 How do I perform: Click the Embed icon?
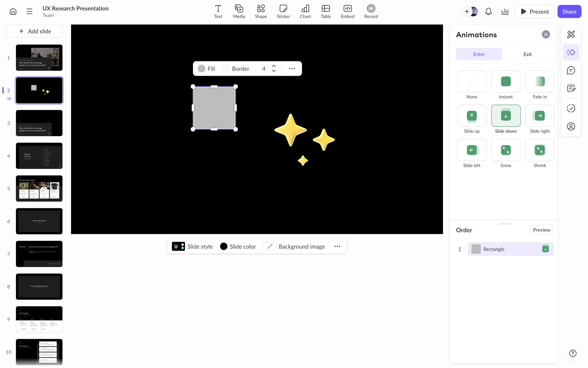[347, 12]
